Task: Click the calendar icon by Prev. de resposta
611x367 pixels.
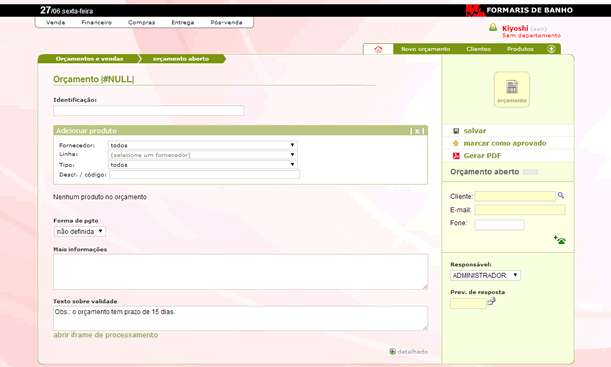Action: pyautogui.click(x=491, y=301)
